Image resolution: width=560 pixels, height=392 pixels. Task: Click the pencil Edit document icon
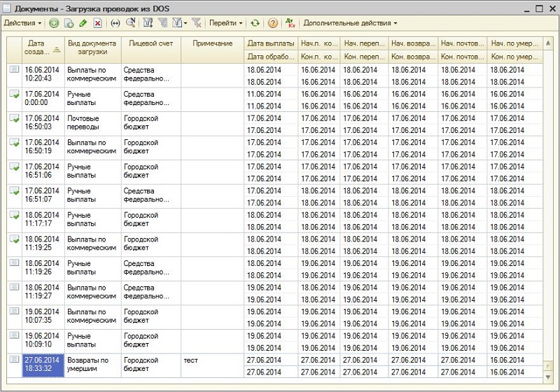pos(83,23)
